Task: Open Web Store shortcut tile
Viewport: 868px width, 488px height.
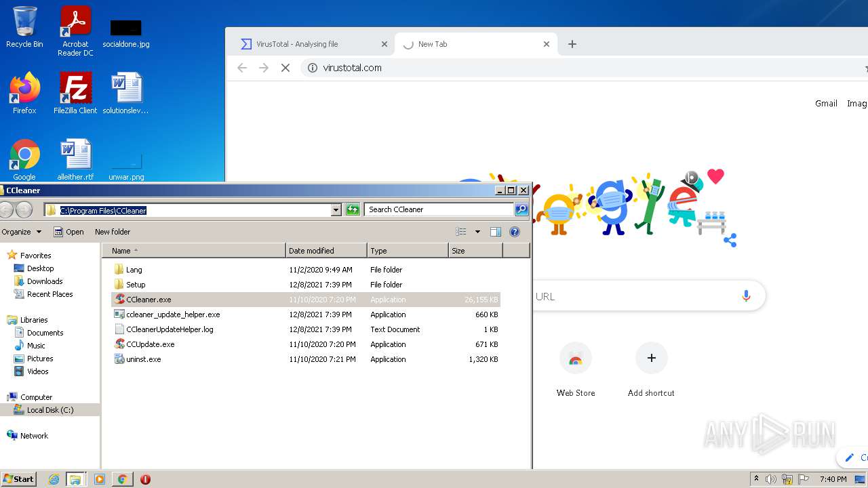Action: pos(576,369)
